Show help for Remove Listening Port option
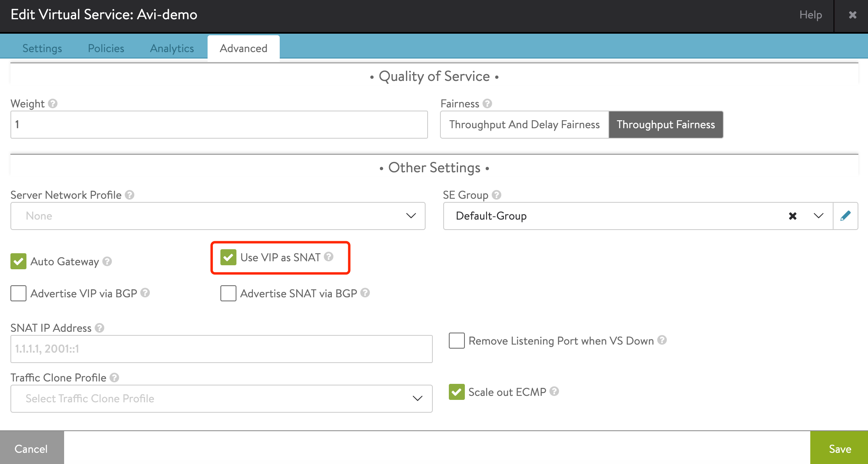The width and height of the screenshot is (868, 464). [662, 340]
